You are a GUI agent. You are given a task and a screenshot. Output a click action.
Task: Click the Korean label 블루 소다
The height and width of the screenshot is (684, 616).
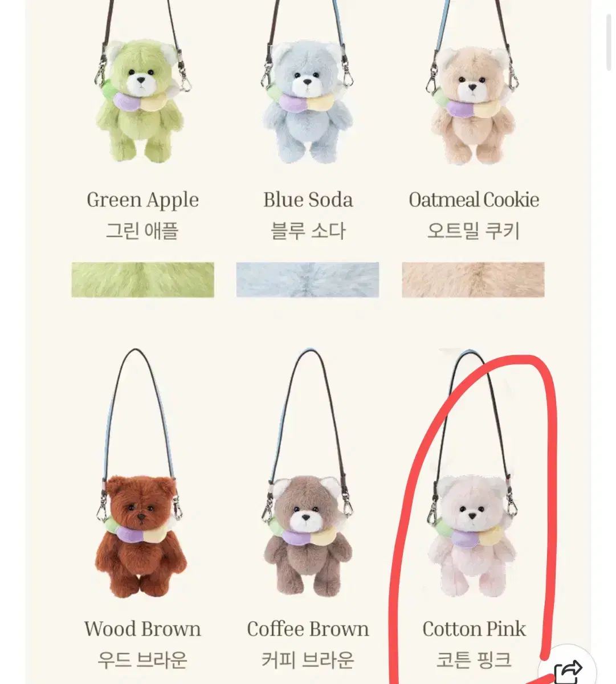[x=308, y=231]
